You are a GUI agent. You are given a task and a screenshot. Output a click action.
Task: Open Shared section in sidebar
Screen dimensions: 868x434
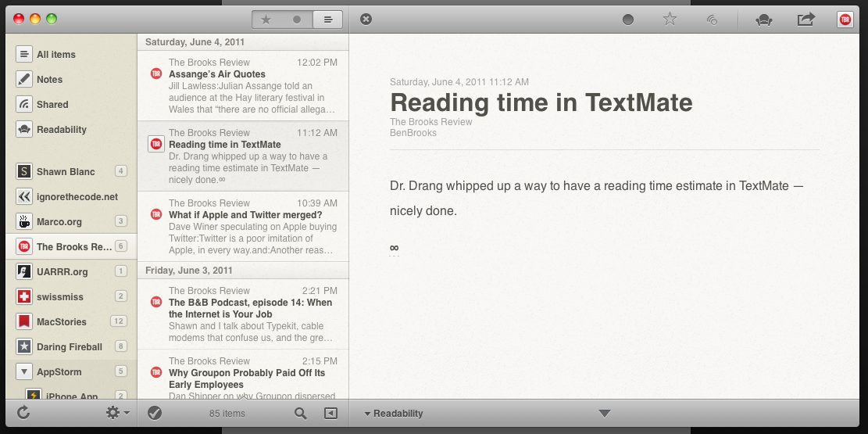tap(71, 104)
